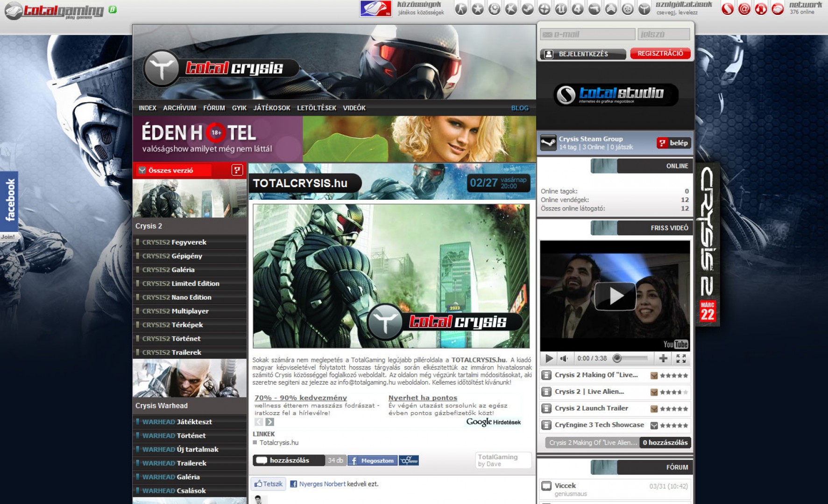
Task: Open the ARCHÍVUM menu item
Action: click(180, 108)
